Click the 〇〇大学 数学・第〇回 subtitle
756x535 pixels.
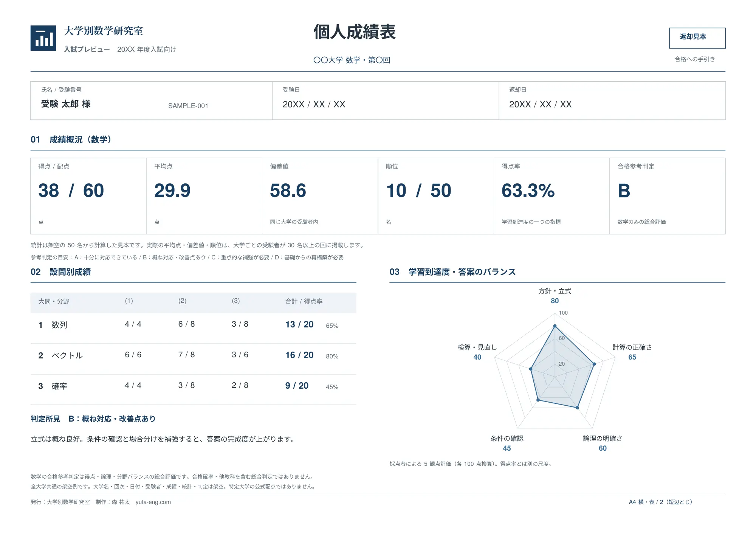tap(352, 60)
